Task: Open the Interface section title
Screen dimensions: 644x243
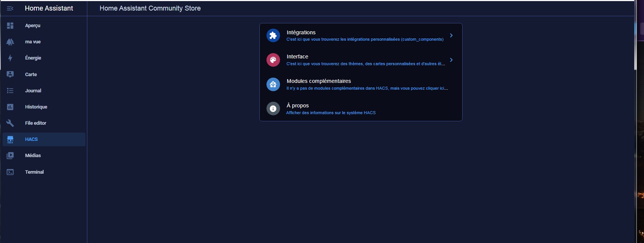Action: [x=297, y=57]
